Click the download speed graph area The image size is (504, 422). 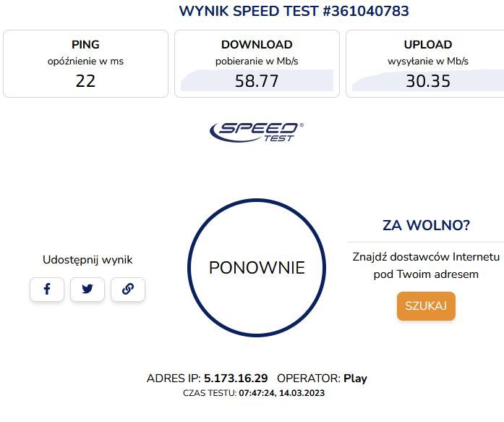[x=257, y=80]
